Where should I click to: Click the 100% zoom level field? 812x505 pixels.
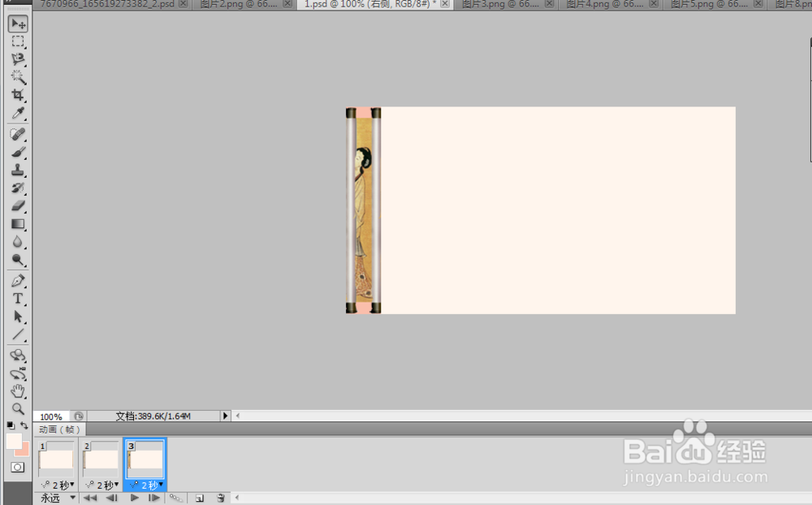[x=50, y=417]
